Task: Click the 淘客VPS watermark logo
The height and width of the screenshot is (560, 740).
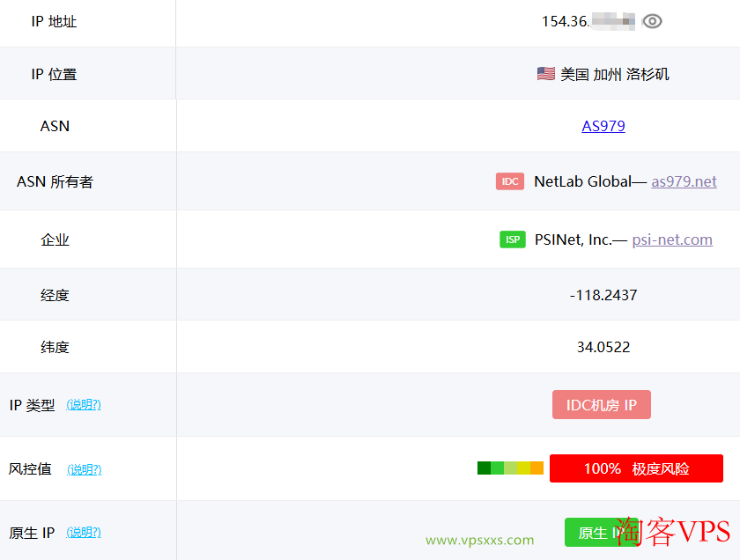Action: tap(673, 531)
